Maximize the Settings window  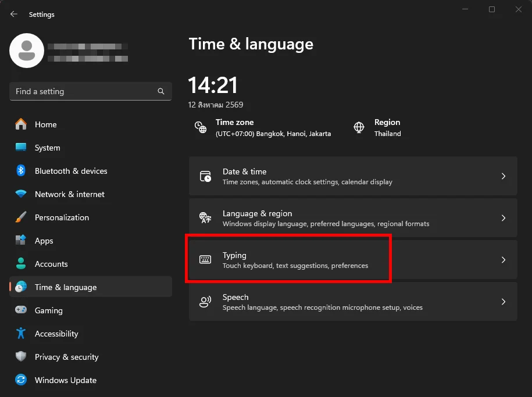point(492,9)
